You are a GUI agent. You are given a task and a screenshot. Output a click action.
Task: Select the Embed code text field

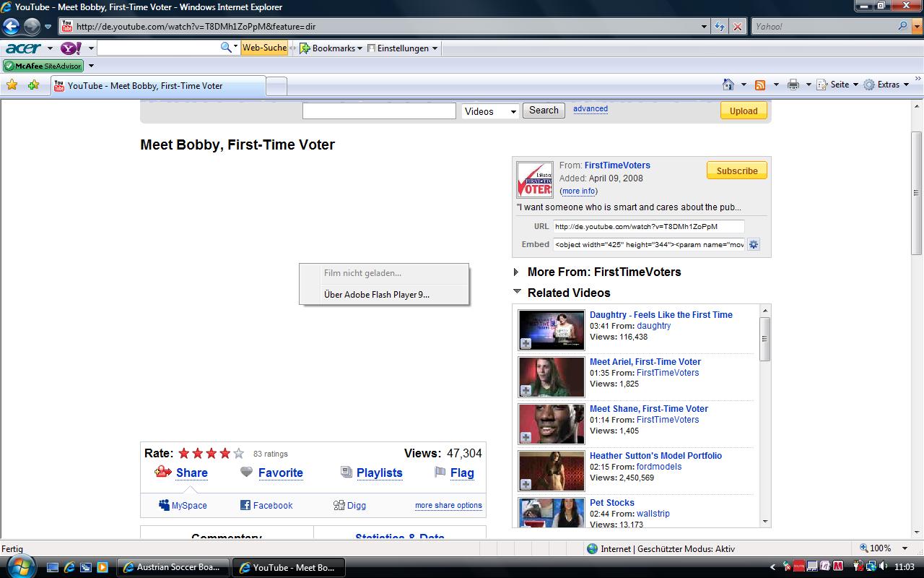648,244
